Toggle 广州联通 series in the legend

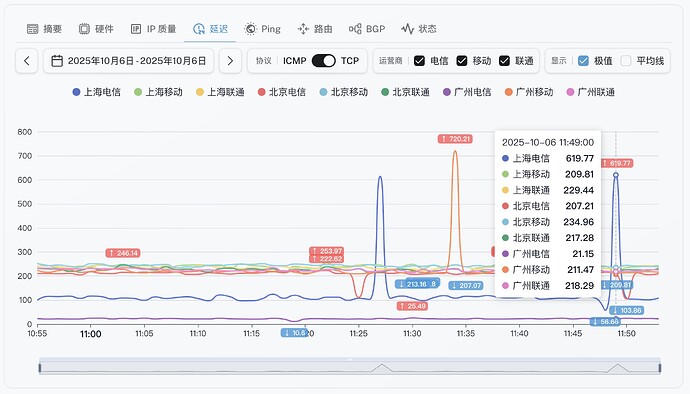coord(591,92)
